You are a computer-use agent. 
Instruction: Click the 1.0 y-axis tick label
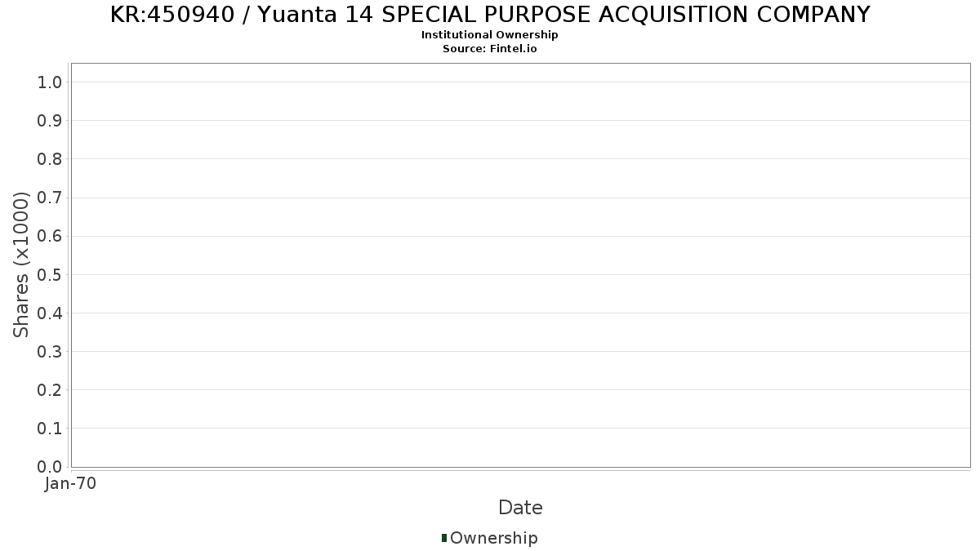[50, 82]
